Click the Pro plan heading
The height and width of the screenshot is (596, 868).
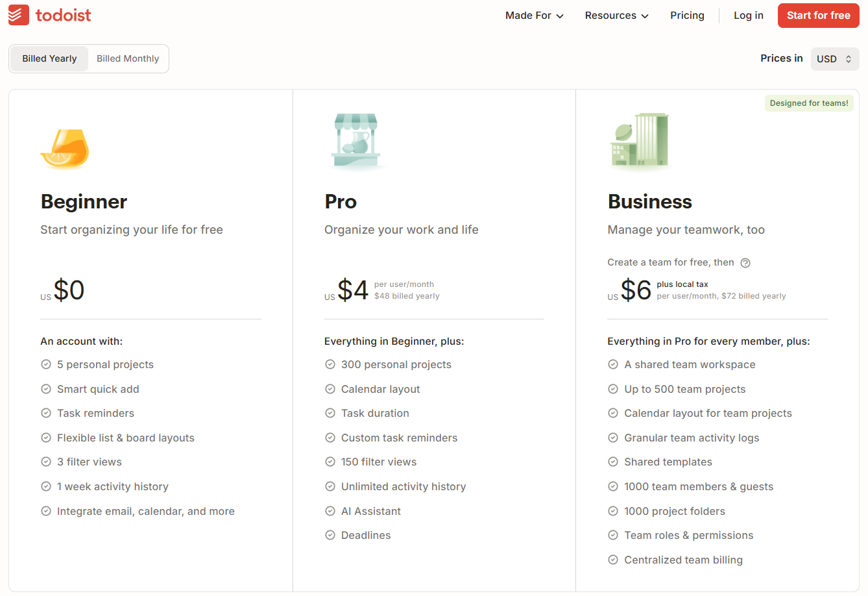(x=341, y=202)
